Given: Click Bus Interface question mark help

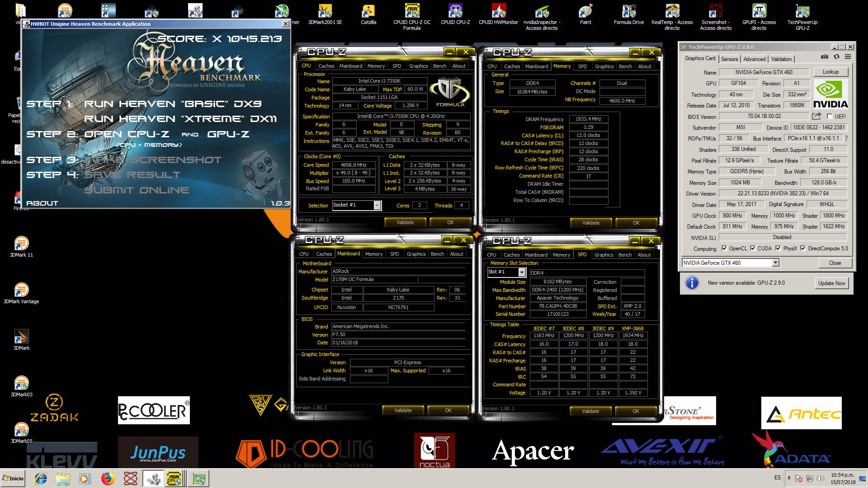Looking at the screenshot, I should coord(846,138).
